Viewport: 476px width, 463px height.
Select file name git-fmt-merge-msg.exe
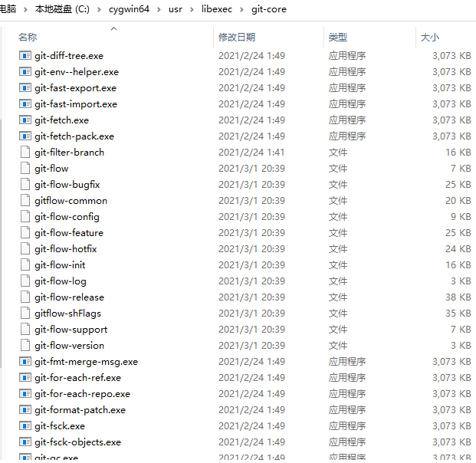(x=86, y=362)
